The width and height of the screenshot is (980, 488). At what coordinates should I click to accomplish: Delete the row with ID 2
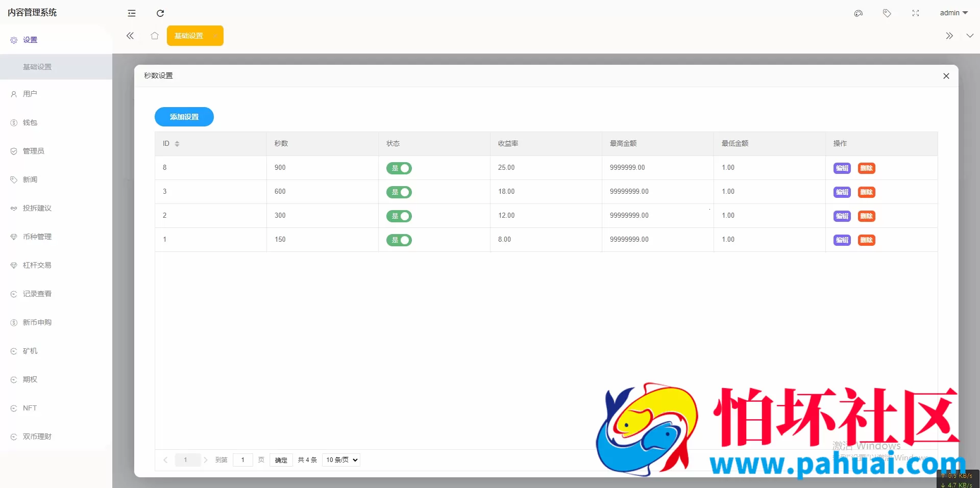point(867,216)
